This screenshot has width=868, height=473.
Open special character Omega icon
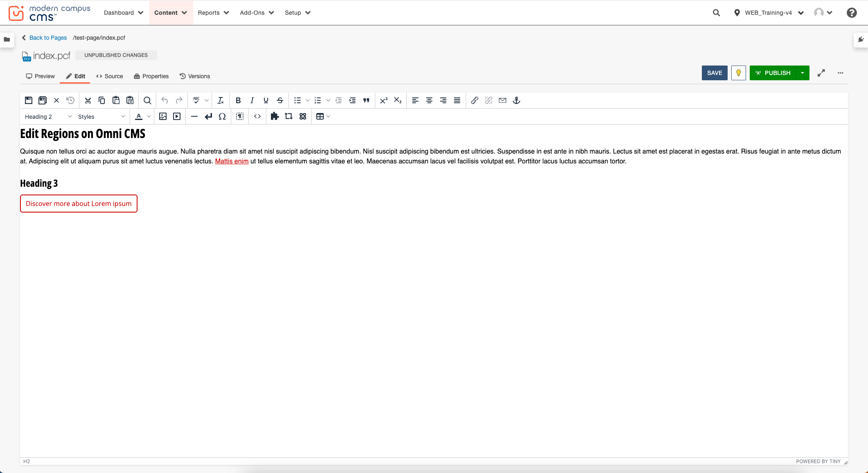pos(222,117)
